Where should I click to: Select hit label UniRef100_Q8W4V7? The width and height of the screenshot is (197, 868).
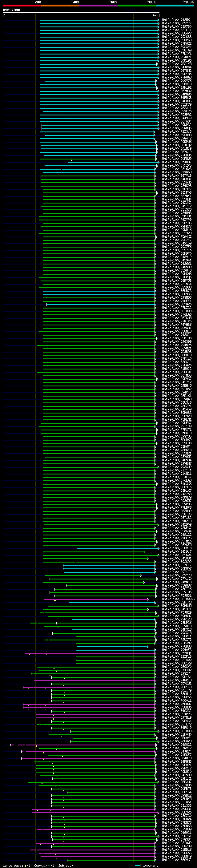176,33
